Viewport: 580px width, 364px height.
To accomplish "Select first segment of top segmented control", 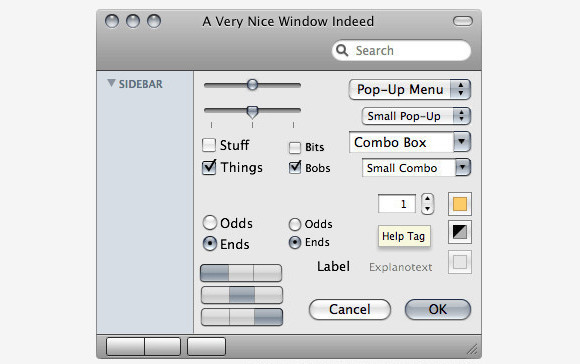I will coord(215,273).
